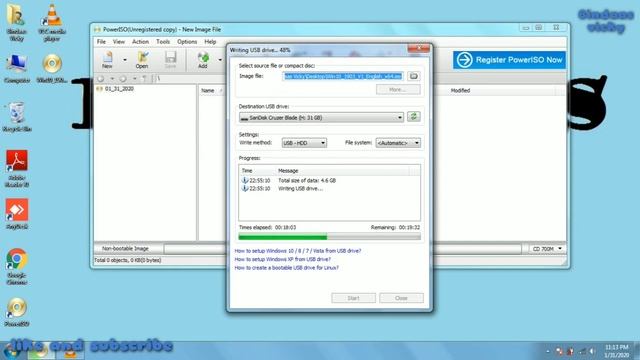Open the Windows 10/8/7/Vista USB setup link
The height and width of the screenshot is (360, 640).
pos(298,251)
